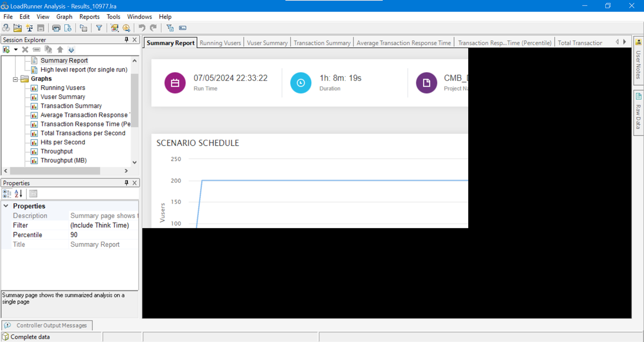Close the Properties panel
The height and width of the screenshot is (342, 644).
(135, 183)
